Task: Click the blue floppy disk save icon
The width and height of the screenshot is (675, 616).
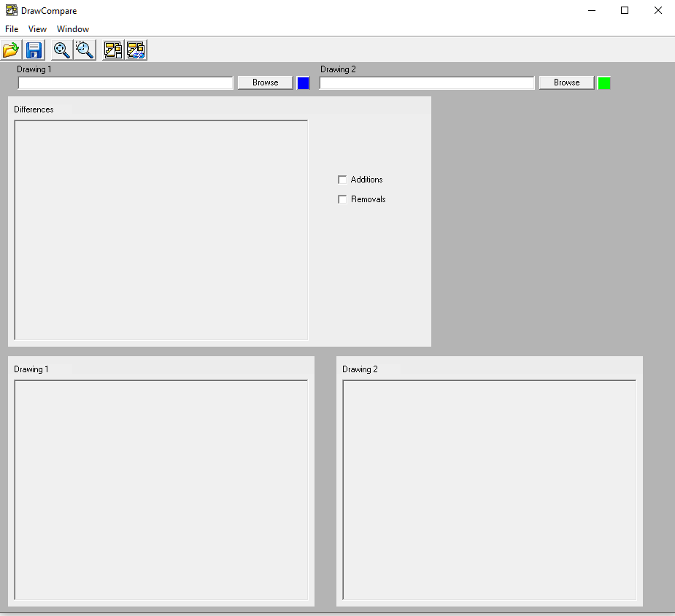Action: (x=34, y=50)
